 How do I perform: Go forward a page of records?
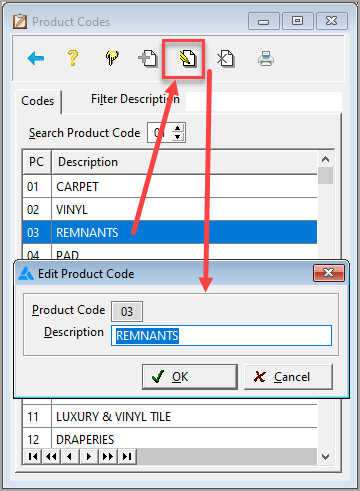point(108,456)
